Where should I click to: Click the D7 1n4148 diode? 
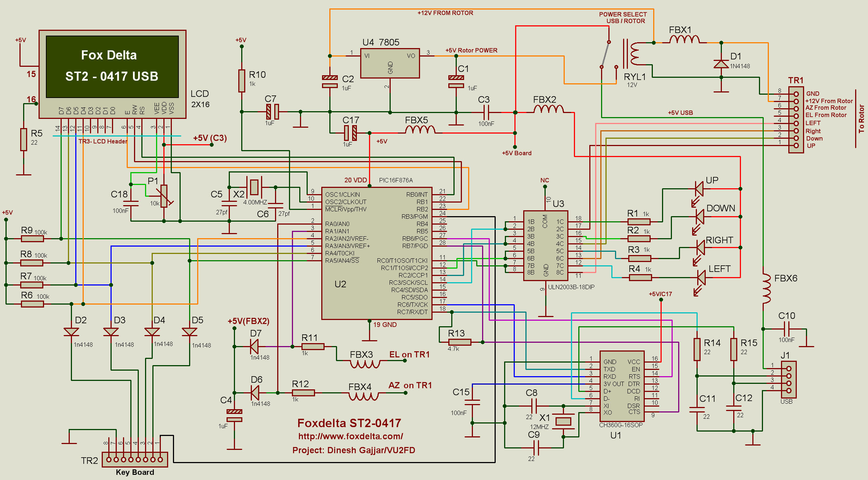pyautogui.click(x=254, y=346)
